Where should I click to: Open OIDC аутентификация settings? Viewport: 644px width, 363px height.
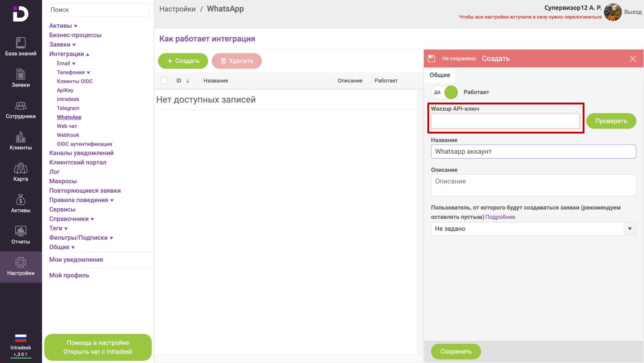click(x=85, y=144)
